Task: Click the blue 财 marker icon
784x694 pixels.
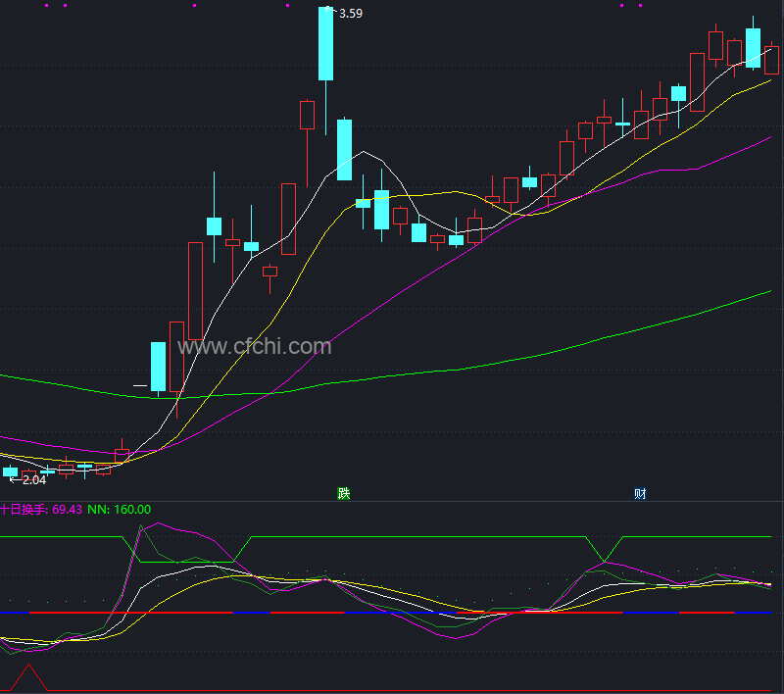Action: pyautogui.click(x=640, y=493)
